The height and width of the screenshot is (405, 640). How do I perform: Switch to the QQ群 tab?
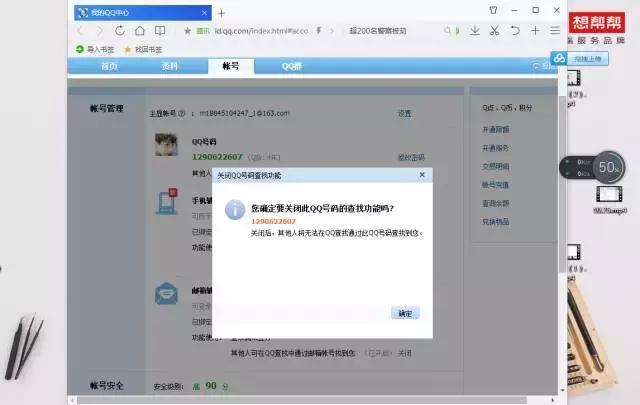coord(292,66)
